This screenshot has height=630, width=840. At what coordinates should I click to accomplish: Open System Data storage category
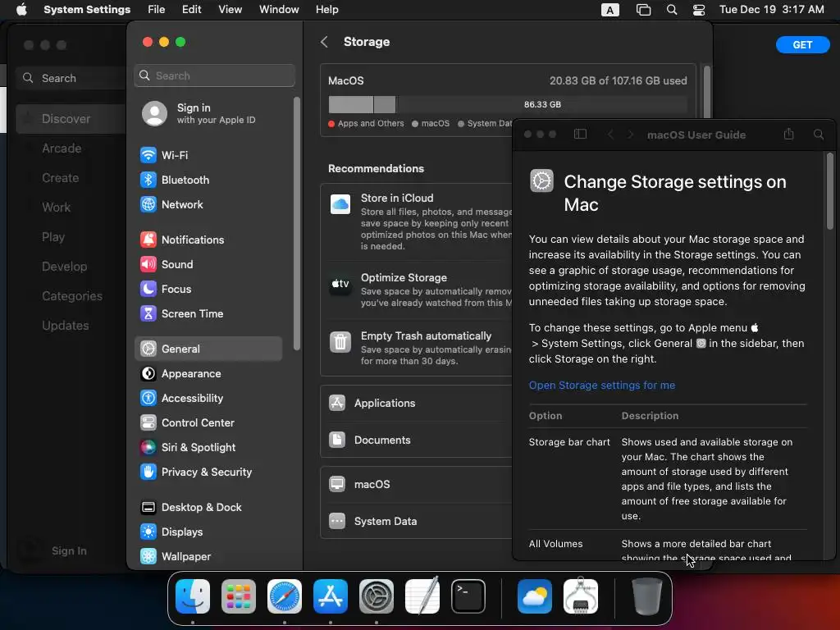coord(416,522)
